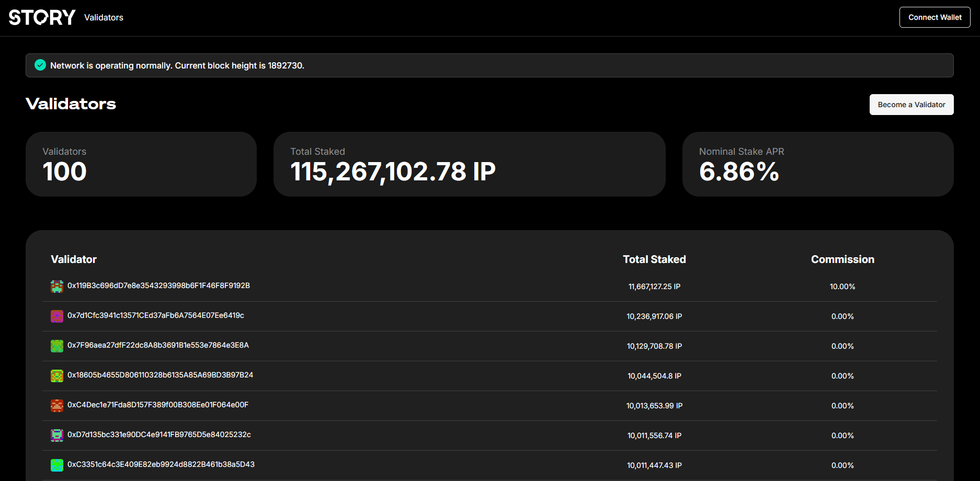Click the avatar icon for validator 0x7d1Cfc
Viewport: 980px width, 481px height.
pyautogui.click(x=57, y=316)
